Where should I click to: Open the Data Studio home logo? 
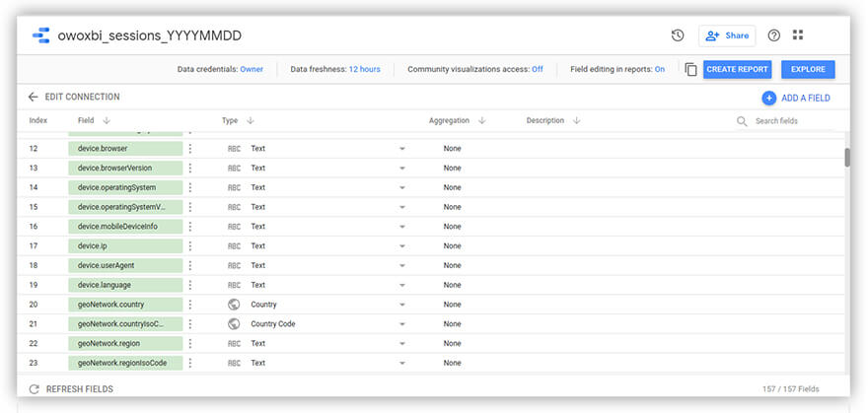click(x=41, y=35)
